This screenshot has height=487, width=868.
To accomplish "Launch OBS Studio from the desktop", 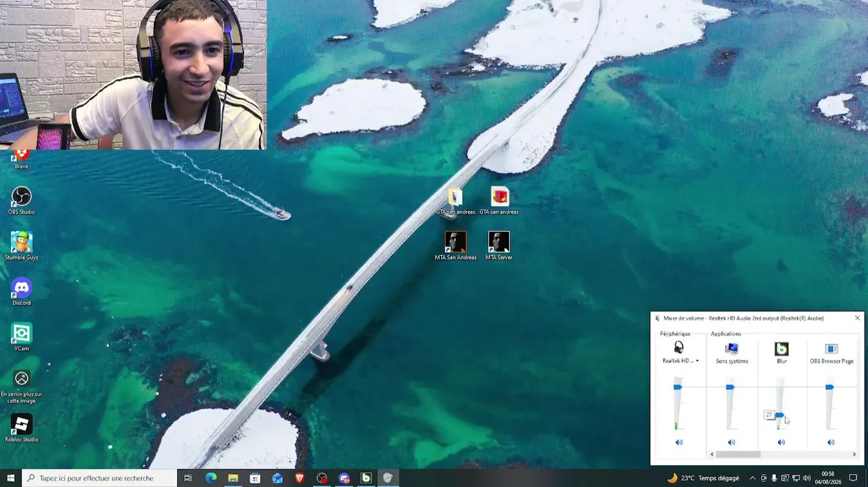I will [22, 201].
